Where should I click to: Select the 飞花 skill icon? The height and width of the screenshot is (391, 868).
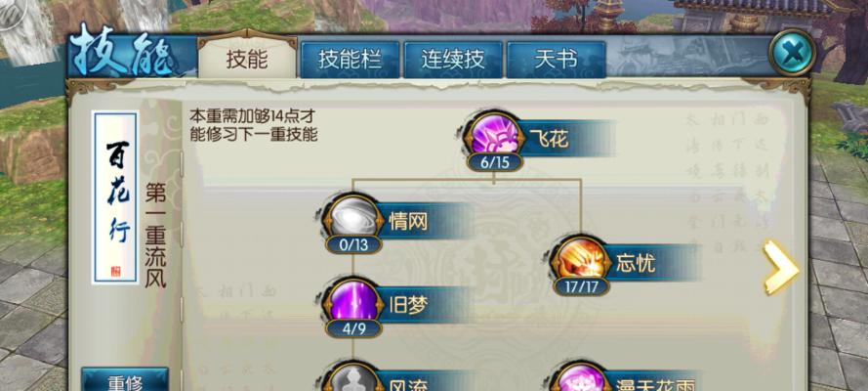[x=494, y=136]
